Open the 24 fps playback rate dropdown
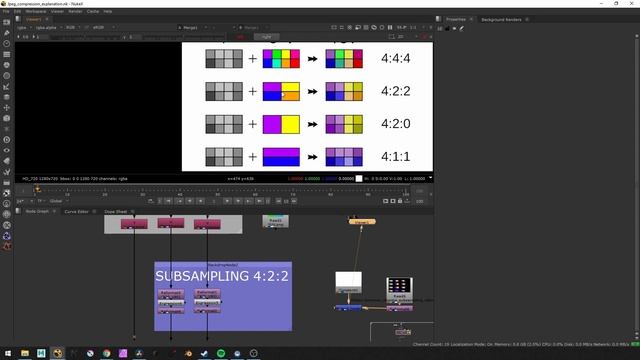Image resolution: width=640 pixels, height=360 pixels. (24, 201)
